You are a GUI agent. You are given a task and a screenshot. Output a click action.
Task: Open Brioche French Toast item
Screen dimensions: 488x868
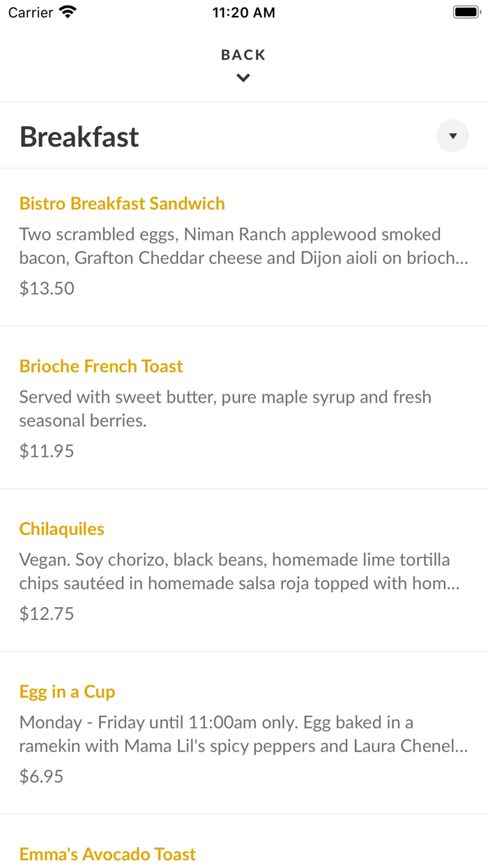click(101, 366)
